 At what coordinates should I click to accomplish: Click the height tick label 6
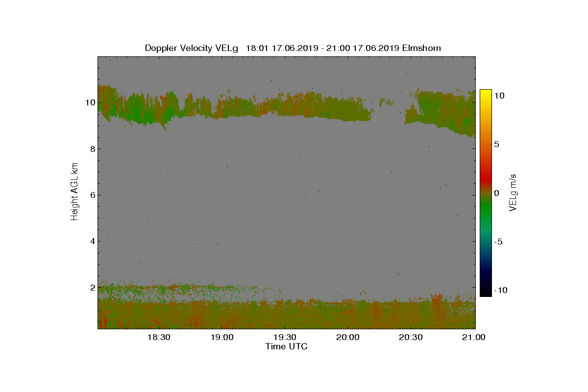point(92,195)
